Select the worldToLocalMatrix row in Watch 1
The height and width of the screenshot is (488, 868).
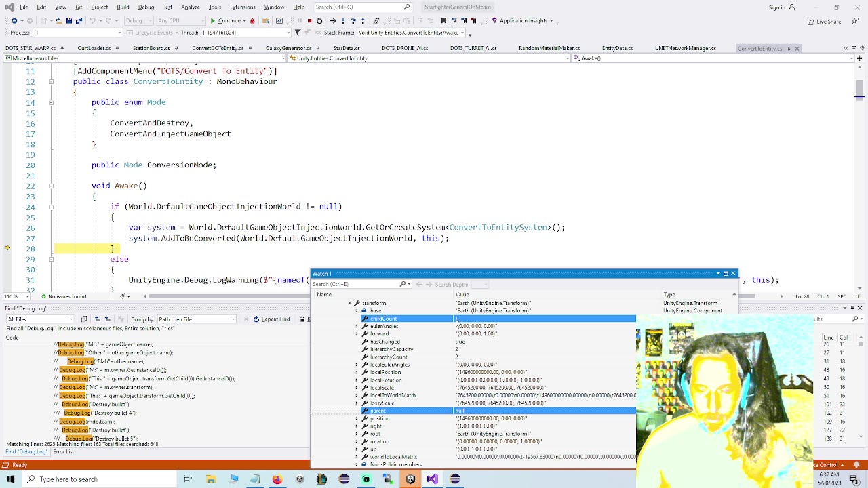coord(498,457)
